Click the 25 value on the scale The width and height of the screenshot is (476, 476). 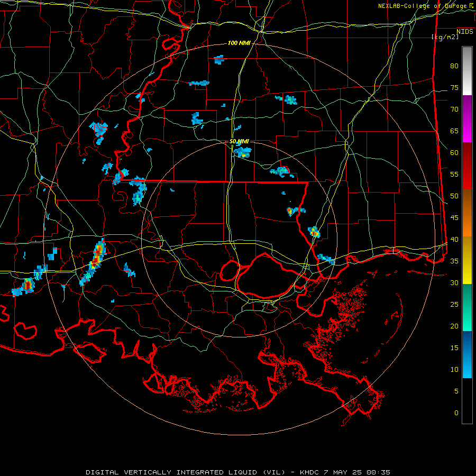(x=454, y=305)
